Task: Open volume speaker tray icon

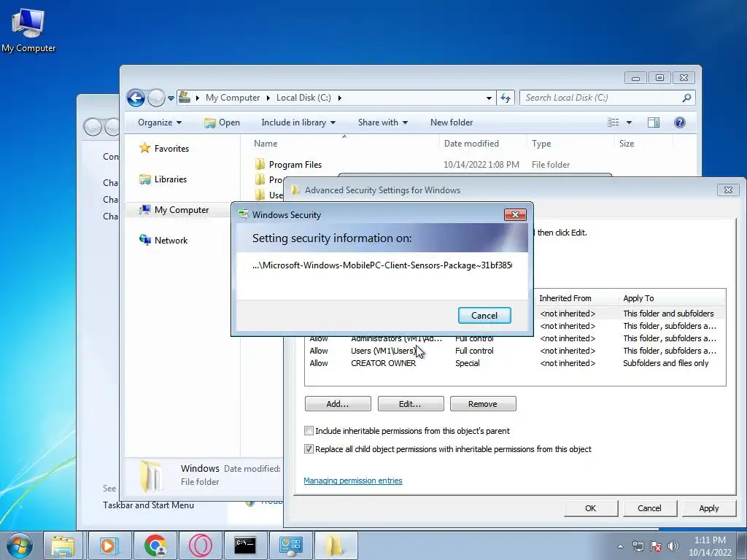Action: click(673, 546)
